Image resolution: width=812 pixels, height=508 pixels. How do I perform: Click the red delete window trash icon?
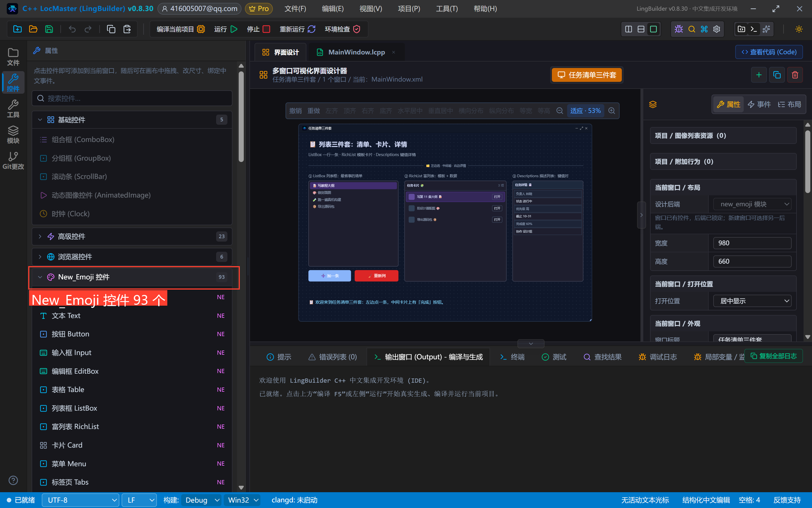point(795,75)
